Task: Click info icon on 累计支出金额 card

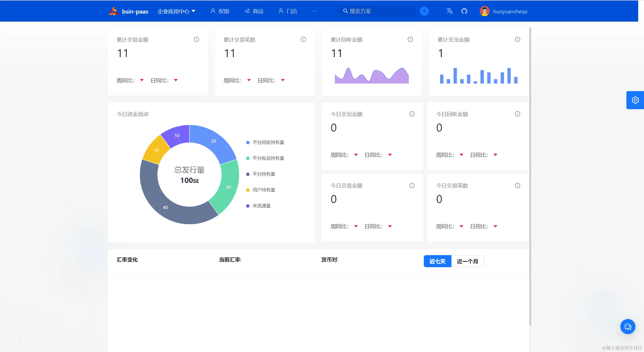Action: tap(517, 40)
